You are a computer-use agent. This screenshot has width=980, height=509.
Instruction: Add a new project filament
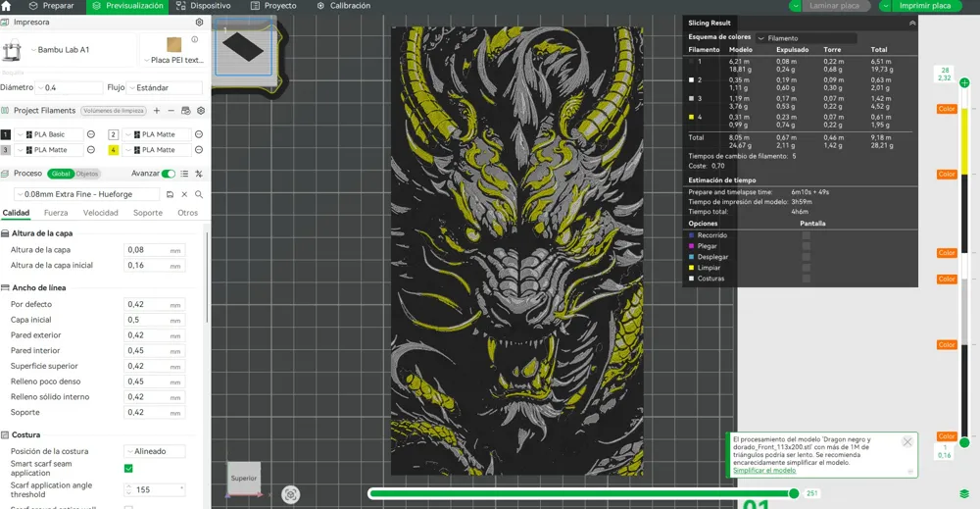(157, 111)
